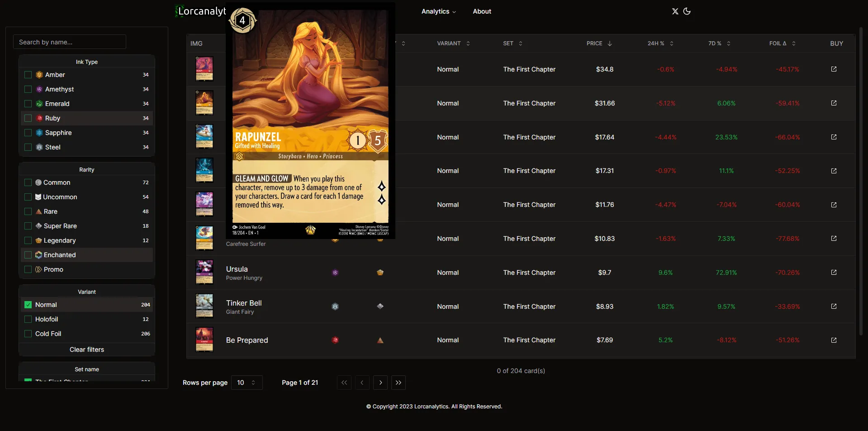This screenshot has width=868, height=431.
Task: Click the Carefree Surfer card subtitle
Action: (x=246, y=244)
